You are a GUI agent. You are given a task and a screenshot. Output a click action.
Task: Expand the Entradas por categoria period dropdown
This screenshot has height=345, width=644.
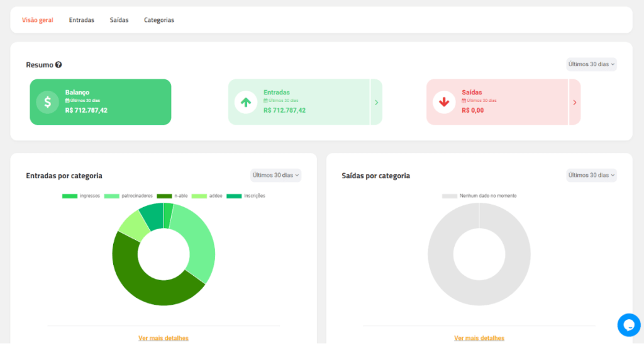(x=275, y=175)
